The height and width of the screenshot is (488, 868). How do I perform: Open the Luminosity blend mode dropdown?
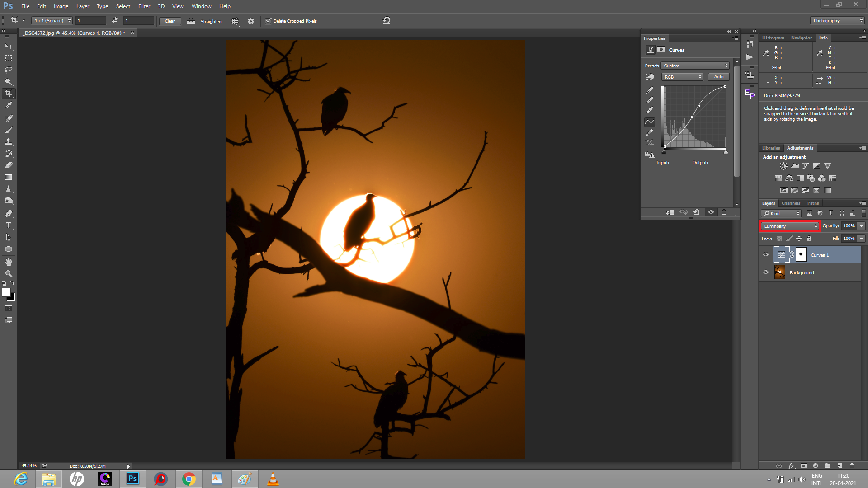(x=790, y=226)
